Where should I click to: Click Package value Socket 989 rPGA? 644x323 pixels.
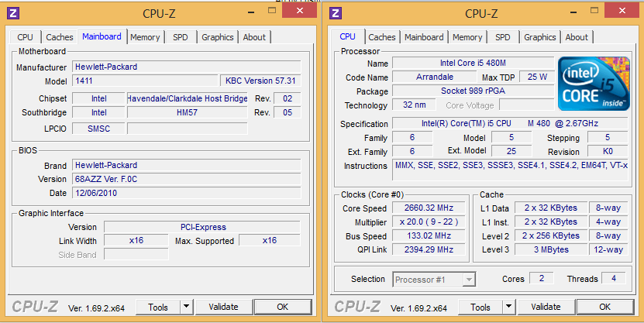[x=474, y=91]
